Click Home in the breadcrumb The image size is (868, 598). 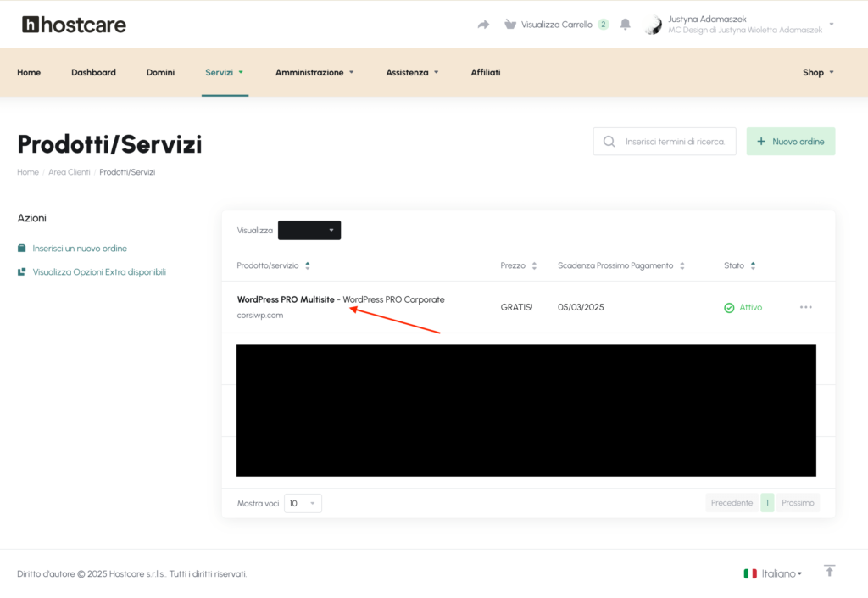(x=28, y=172)
